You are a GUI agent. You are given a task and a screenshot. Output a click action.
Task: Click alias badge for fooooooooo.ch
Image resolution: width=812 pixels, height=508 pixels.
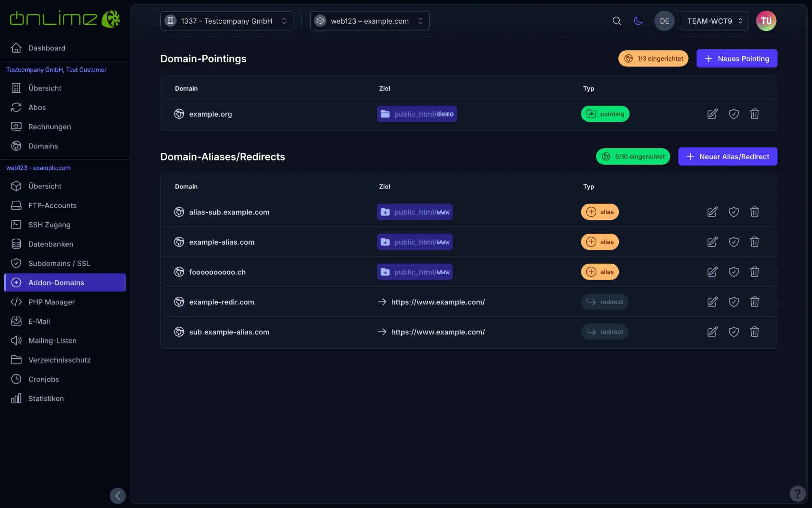point(600,272)
